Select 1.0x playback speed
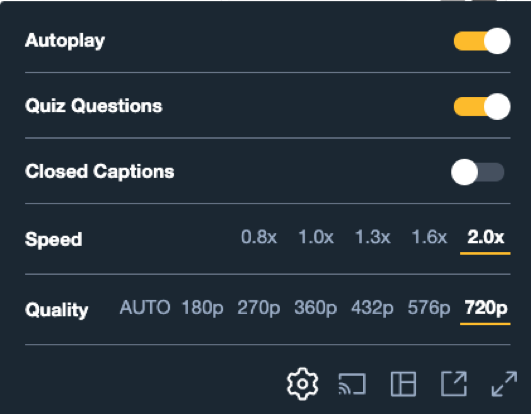531x414 pixels. (316, 237)
